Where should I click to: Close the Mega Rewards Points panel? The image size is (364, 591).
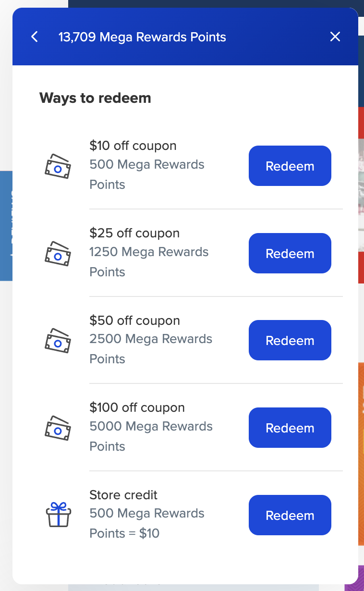pos(335,37)
